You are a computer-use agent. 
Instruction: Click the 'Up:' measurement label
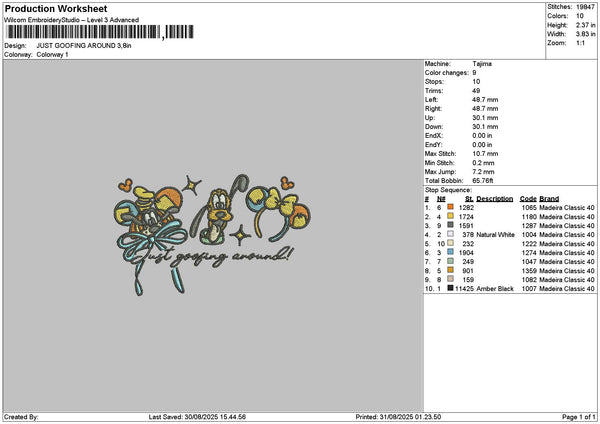pyautogui.click(x=430, y=117)
